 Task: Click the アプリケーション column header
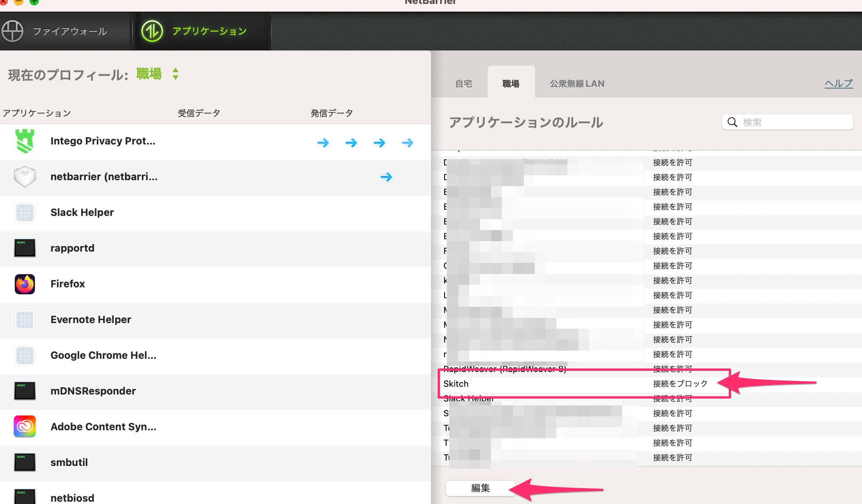pos(37,113)
